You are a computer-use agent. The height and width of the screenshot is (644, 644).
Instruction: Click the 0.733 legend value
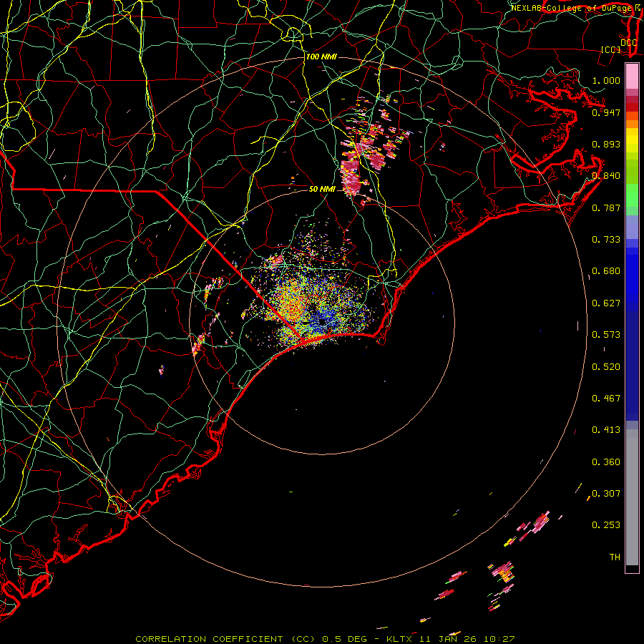pyautogui.click(x=606, y=239)
